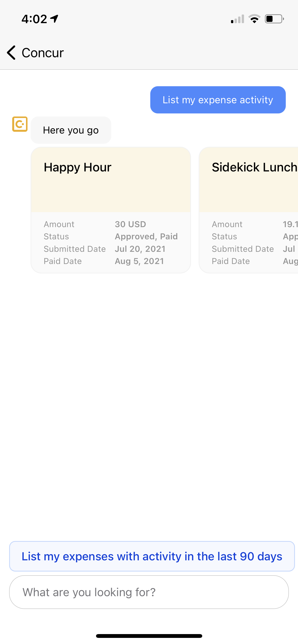Tap the 'Approved, Paid' status on Happy Hour
Viewport: 298px width, 644px height.
(x=146, y=237)
